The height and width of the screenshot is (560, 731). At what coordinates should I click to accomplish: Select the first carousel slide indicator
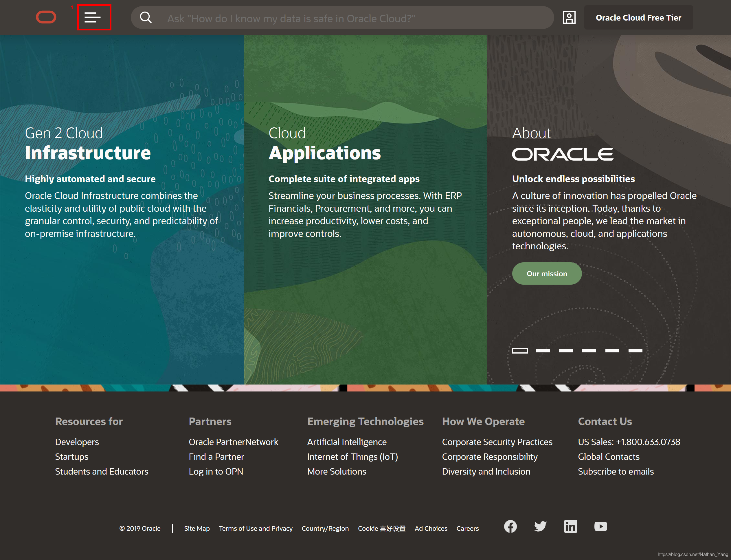click(519, 350)
